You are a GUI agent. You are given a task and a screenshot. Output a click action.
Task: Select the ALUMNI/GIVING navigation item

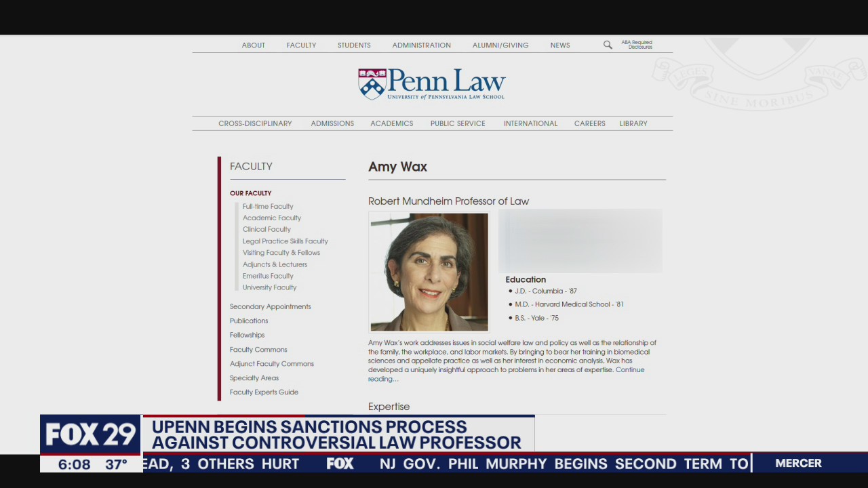pos(500,45)
